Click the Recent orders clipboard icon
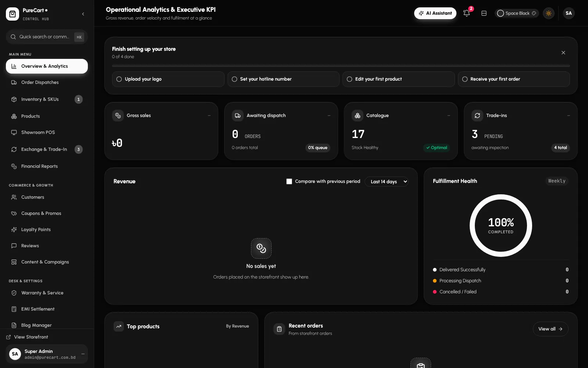588x368 pixels. pyautogui.click(x=279, y=329)
